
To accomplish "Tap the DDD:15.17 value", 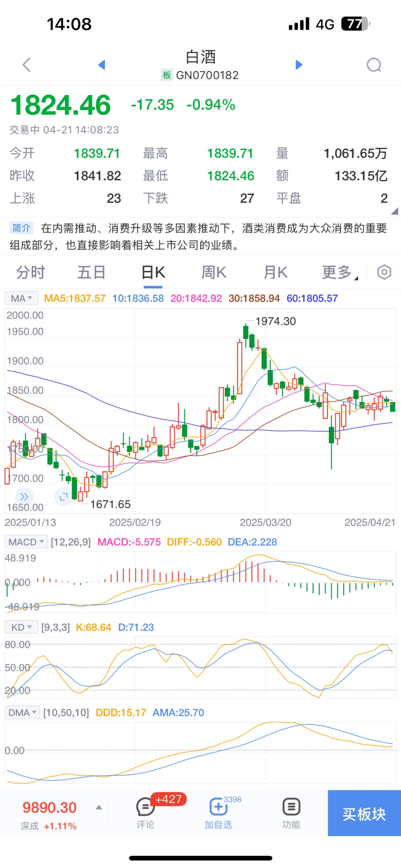I will tap(121, 712).
